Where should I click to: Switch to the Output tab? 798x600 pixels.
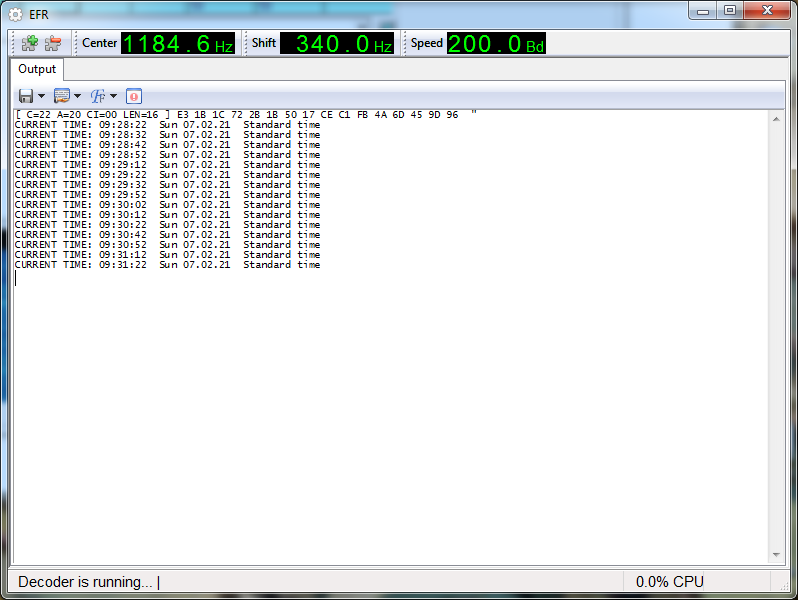pos(37,69)
